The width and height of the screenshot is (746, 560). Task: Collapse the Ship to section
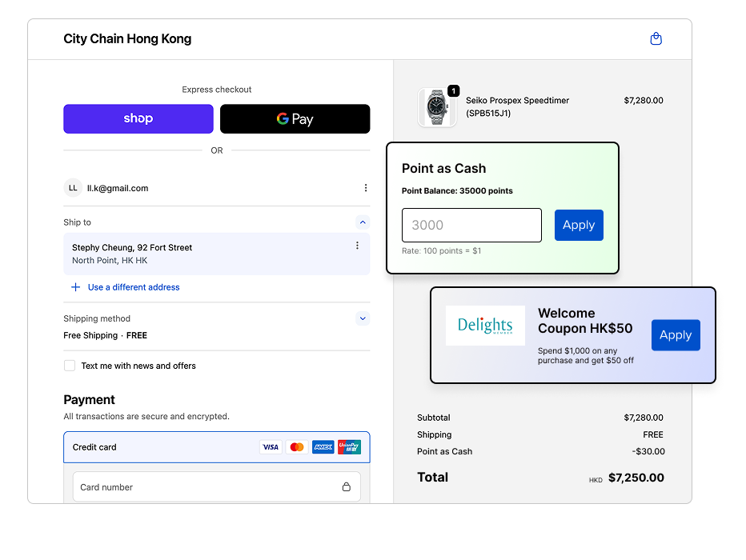point(363,222)
